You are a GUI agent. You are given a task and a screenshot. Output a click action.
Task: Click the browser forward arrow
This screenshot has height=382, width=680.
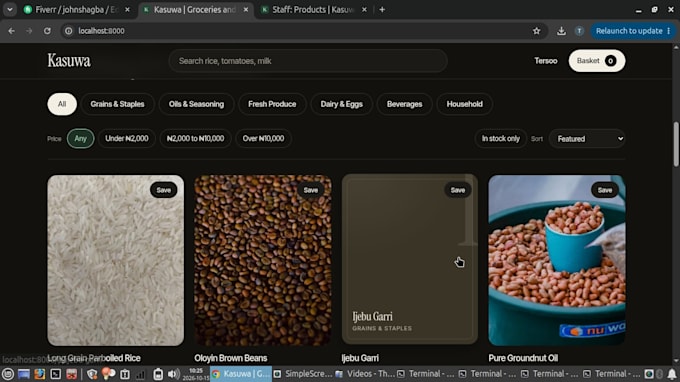pos(29,31)
